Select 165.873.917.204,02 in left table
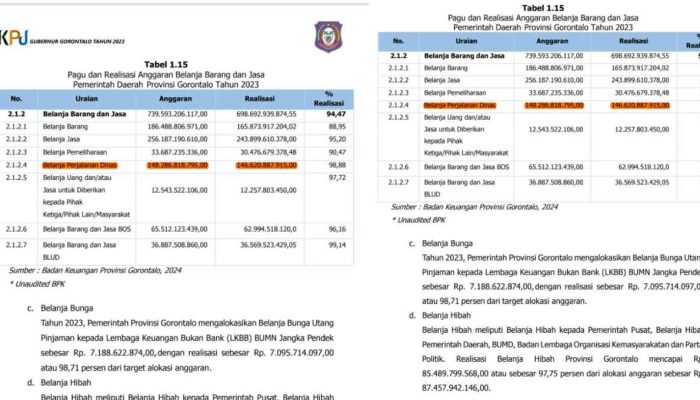The width and height of the screenshot is (700, 400). point(267,127)
